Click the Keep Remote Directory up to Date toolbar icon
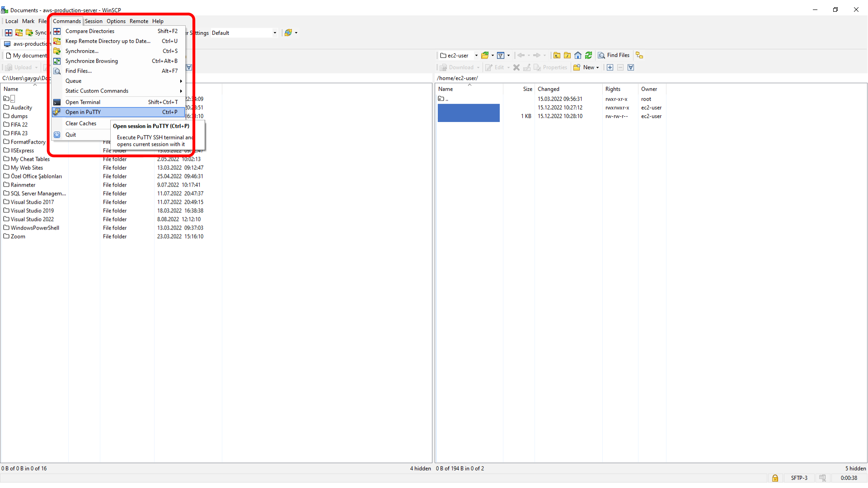The image size is (868, 488). [19, 33]
